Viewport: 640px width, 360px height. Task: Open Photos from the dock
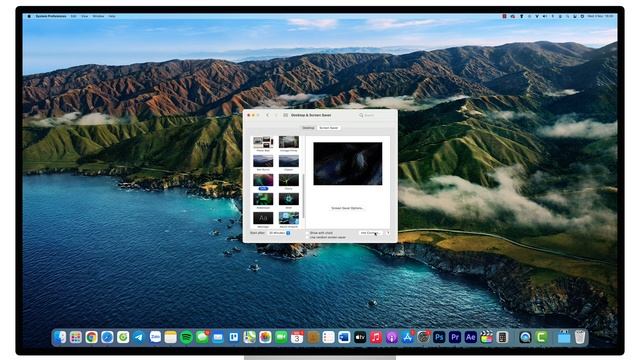point(265,337)
